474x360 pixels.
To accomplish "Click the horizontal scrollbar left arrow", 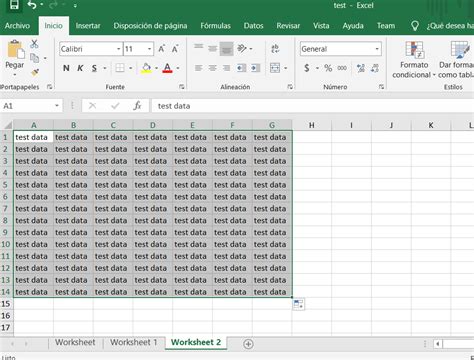I will [x=438, y=344].
